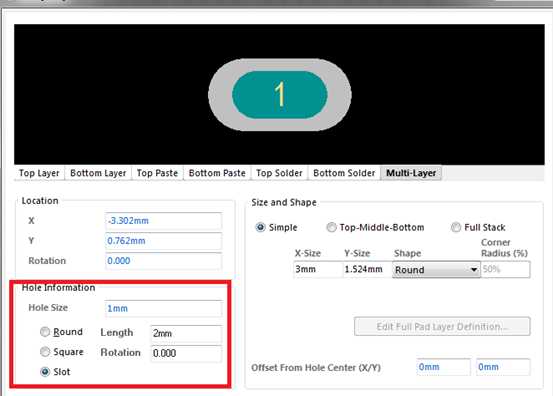Click the Location Rotation field
Image resolution: width=553 pixels, height=396 pixels.
(x=163, y=261)
